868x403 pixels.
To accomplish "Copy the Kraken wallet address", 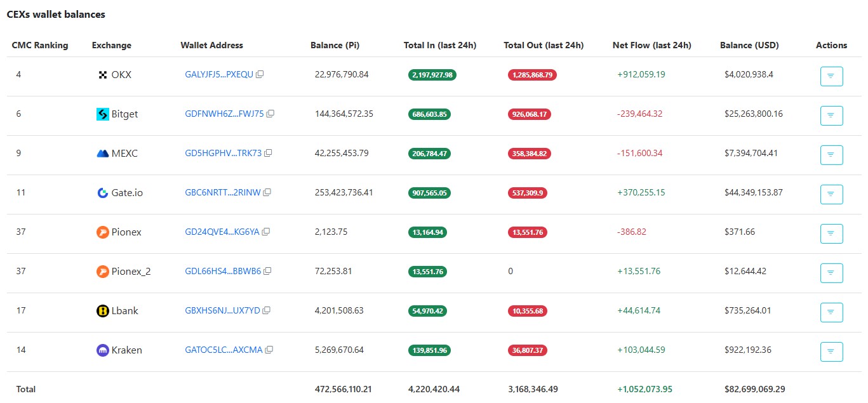I will coord(269,350).
